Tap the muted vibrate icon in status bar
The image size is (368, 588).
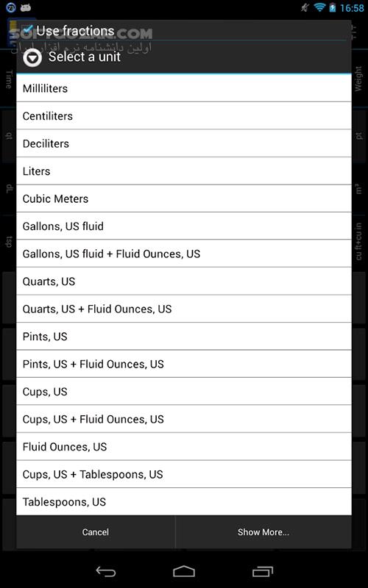point(305,7)
